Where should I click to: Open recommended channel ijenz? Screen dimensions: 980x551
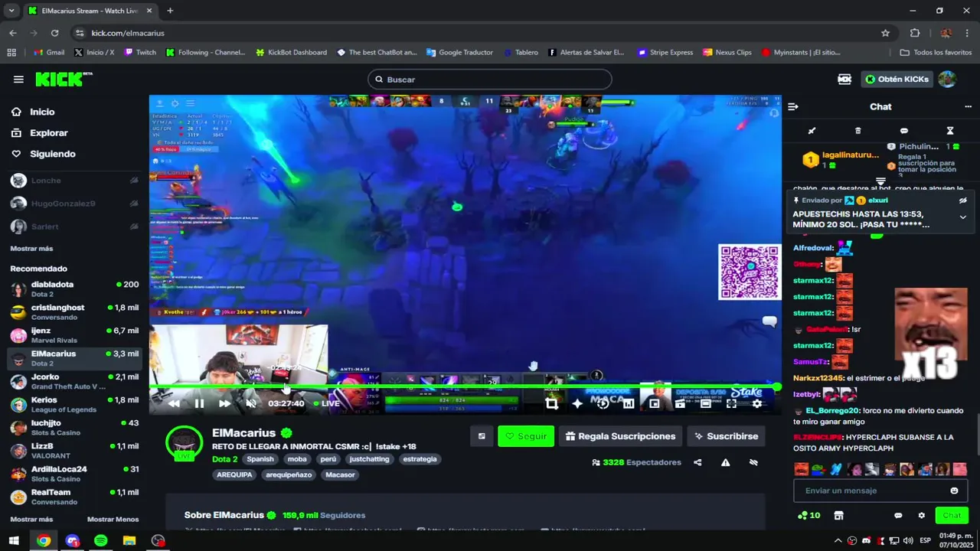[x=74, y=335]
